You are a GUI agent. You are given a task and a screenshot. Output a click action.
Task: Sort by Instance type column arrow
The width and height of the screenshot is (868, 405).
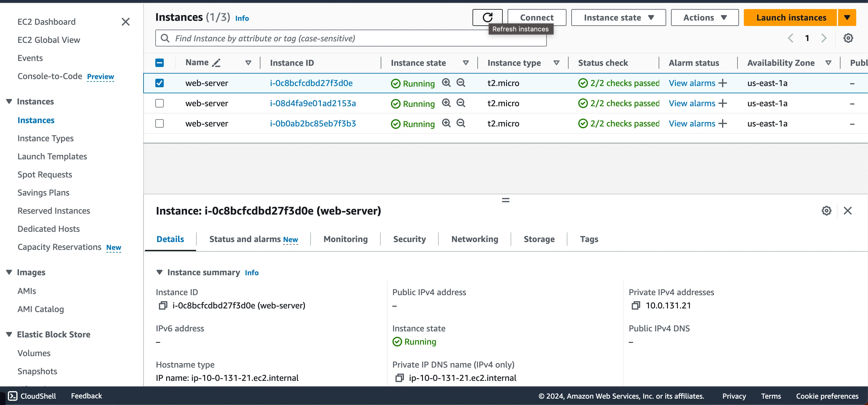(556, 62)
